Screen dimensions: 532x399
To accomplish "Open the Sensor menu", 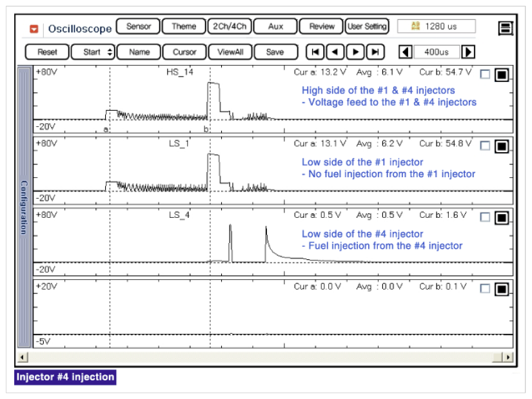I will point(138,26).
